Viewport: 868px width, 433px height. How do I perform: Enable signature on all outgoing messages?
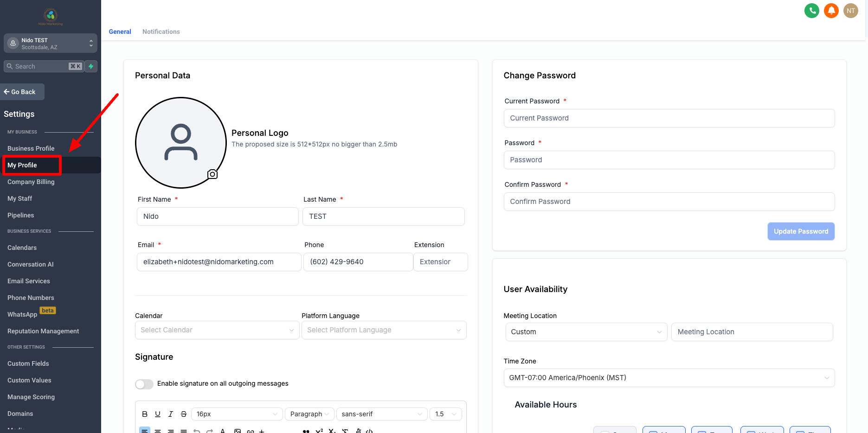144,384
